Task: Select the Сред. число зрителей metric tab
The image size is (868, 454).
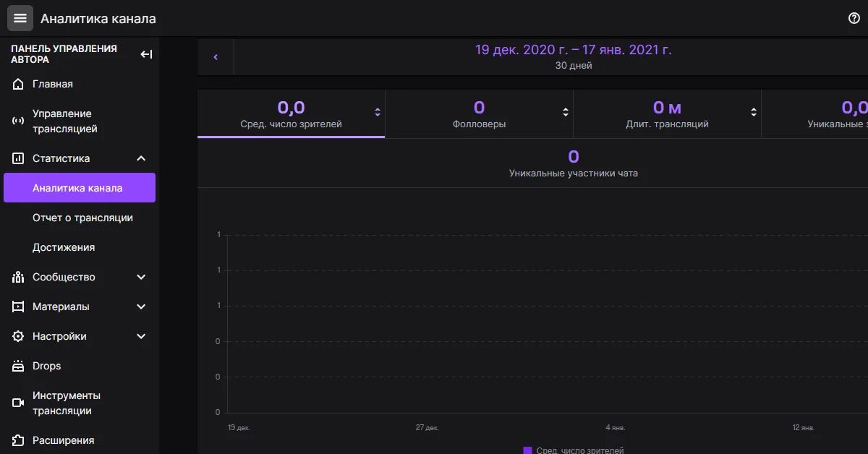Action: [291, 114]
